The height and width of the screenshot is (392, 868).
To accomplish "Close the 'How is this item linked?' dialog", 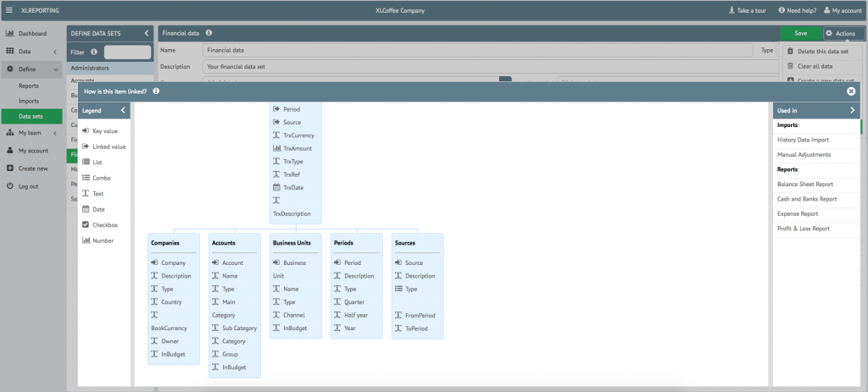I will tap(851, 91).
